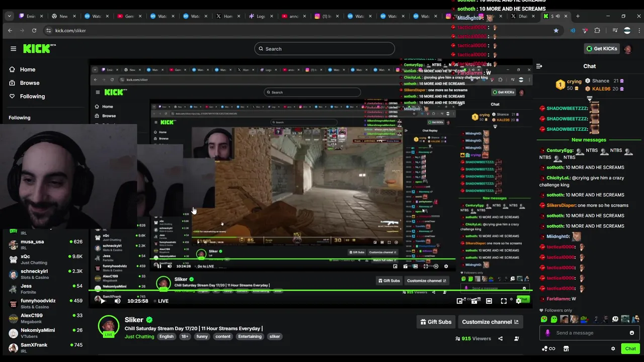Screen dimensions: 644x362
Task: Click username Faridlamm in chat
Action: pos(558,299)
